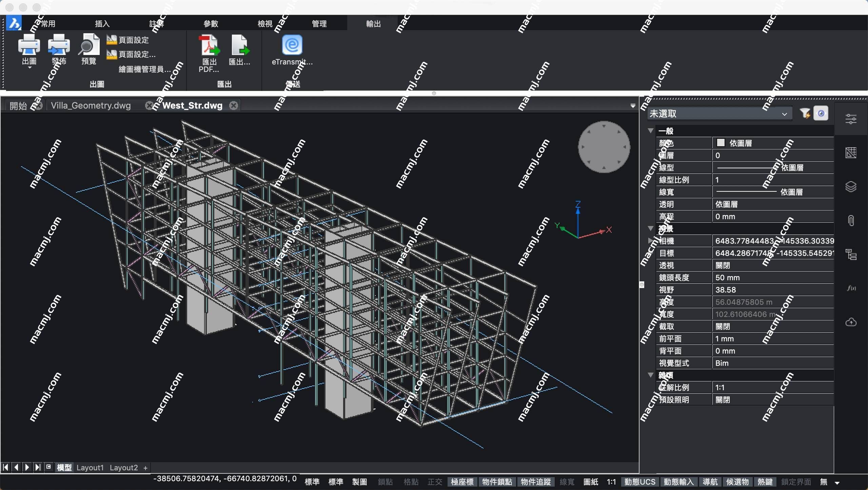This screenshot has height=490, width=868.
Task: Toggle 物件鎖點 entity snap in status bar
Action: [497, 482]
